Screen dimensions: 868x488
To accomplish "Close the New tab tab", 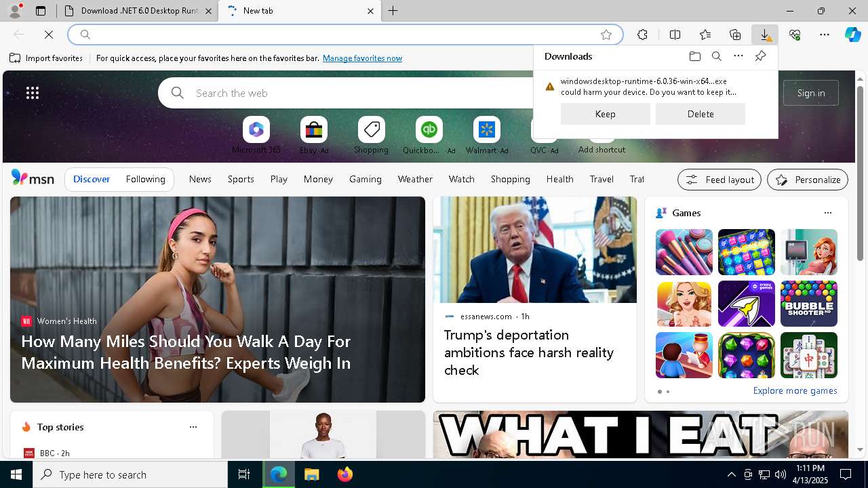I will tap(370, 11).
